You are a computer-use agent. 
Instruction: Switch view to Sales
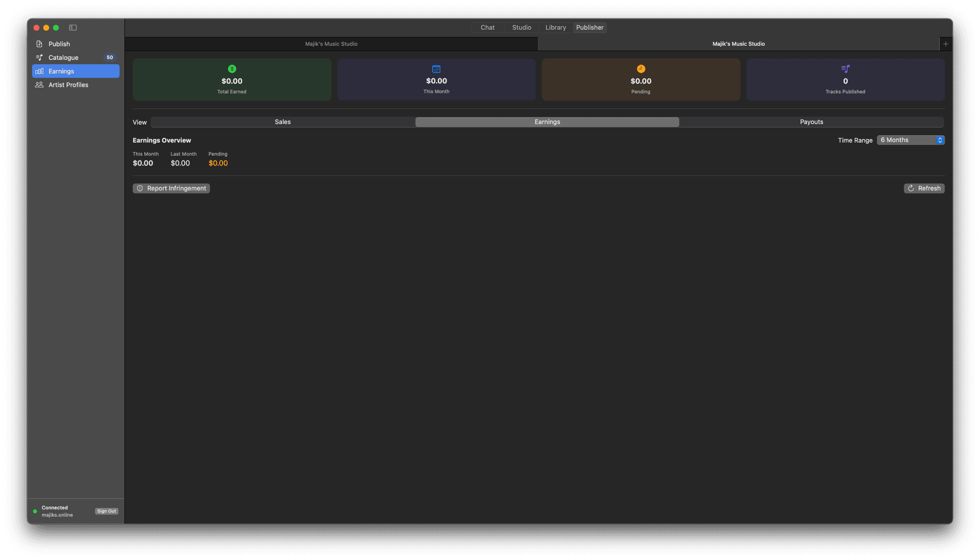282,122
